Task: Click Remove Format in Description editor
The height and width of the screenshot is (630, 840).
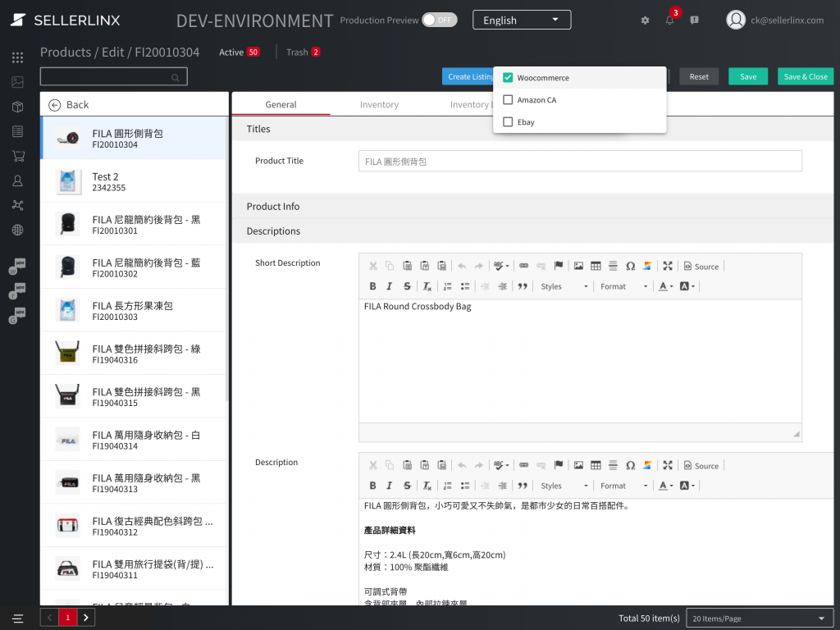Action: pyautogui.click(x=427, y=486)
